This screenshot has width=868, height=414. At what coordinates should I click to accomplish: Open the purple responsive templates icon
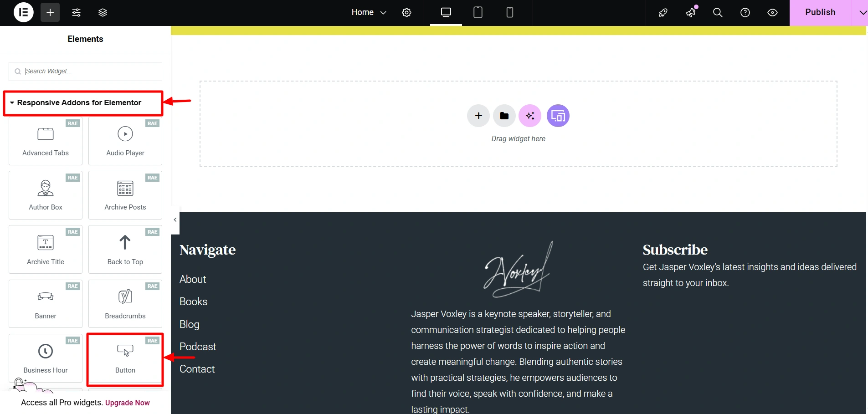tap(558, 116)
